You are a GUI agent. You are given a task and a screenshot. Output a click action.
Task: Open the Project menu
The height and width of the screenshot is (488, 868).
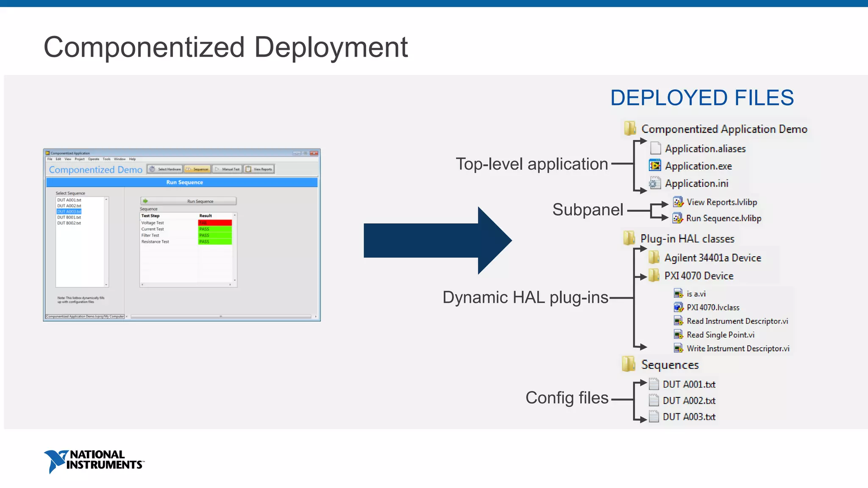tap(80, 159)
